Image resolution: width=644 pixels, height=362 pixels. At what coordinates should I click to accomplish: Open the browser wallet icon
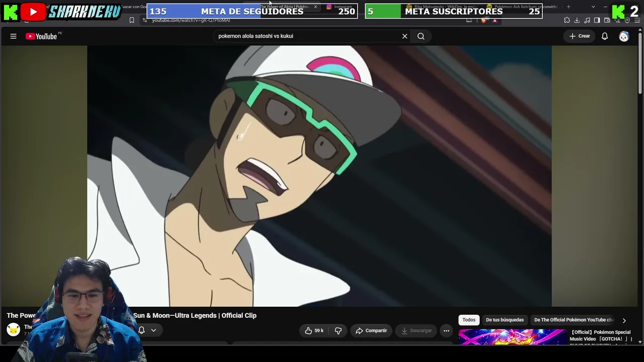click(607, 20)
